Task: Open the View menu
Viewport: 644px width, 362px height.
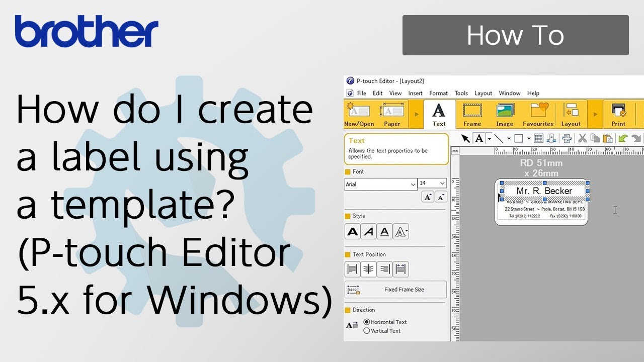Action: (x=395, y=93)
